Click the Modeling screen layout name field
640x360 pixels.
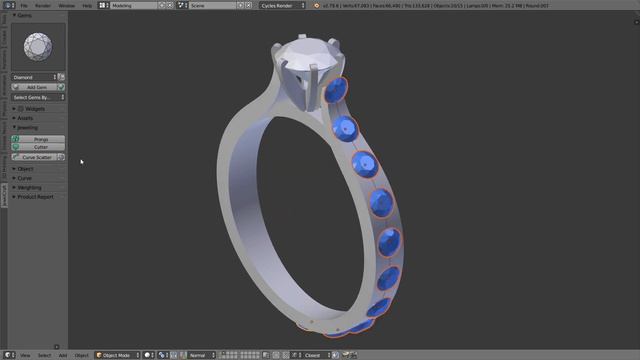pyautogui.click(x=133, y=6)
